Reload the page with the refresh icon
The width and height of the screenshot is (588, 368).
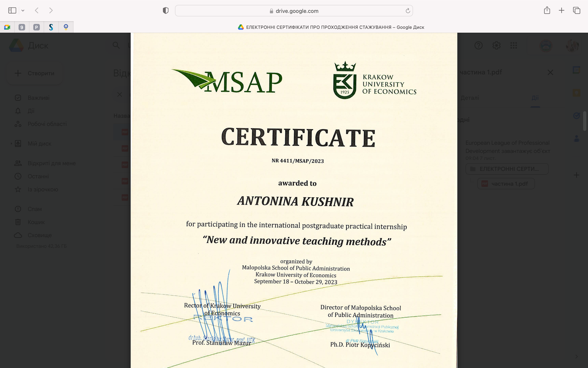[x=408, y=11]
